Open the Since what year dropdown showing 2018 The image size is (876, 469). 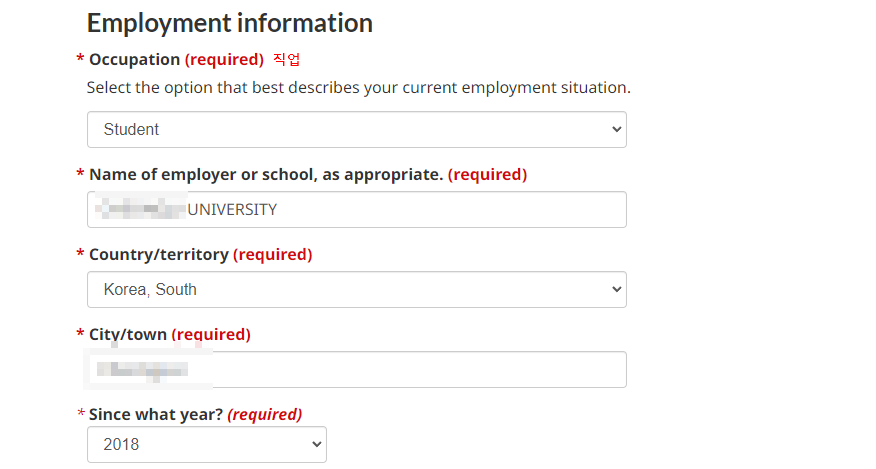click(x=206, y=444)
